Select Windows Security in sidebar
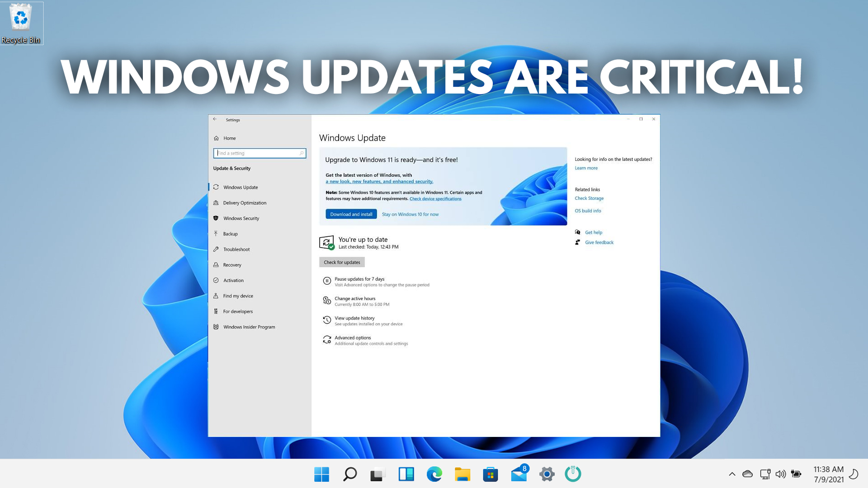 pos(241,218)
